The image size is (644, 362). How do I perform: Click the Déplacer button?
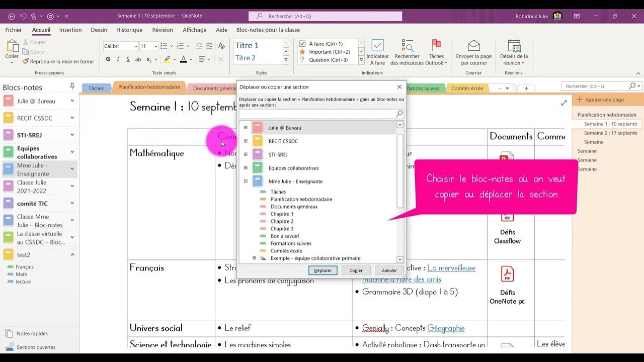click(x=323, y=270)
